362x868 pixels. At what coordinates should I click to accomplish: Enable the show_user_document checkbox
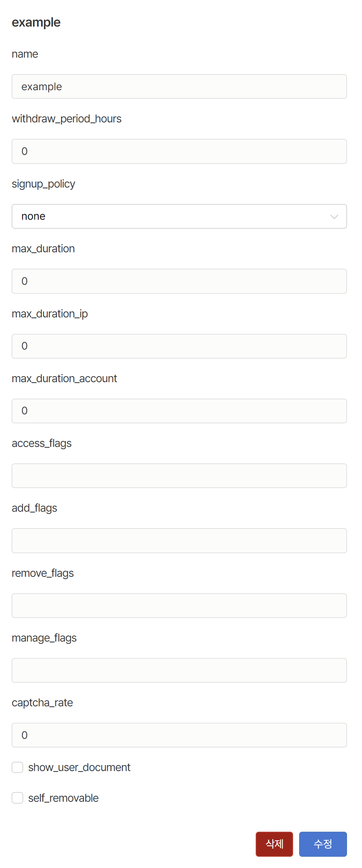[x=18, y=767]
